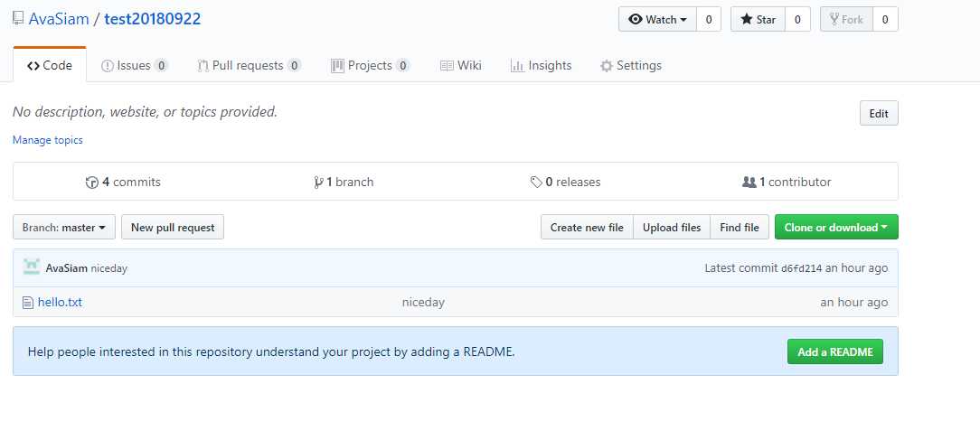Screen dimensions: 980x431
Task: Open the Wiki tab
Action: [x=461, y=66]
